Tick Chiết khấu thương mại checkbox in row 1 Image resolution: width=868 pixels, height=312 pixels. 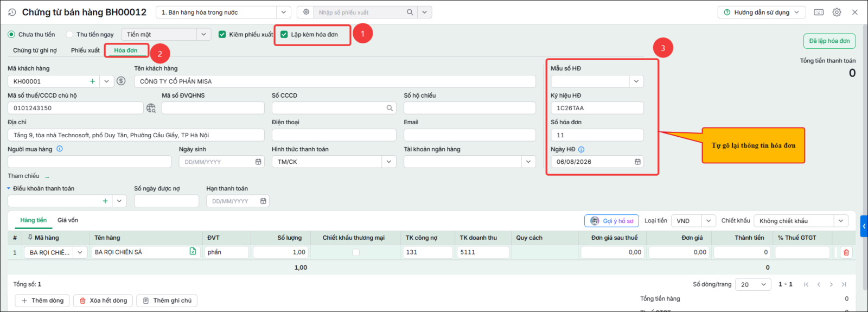point(356,252)
